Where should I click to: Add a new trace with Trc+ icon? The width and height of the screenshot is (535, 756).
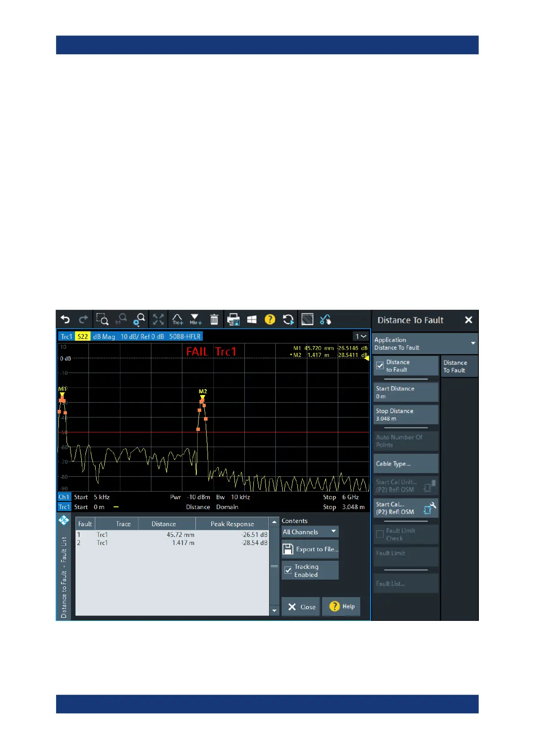coord(177,319)
